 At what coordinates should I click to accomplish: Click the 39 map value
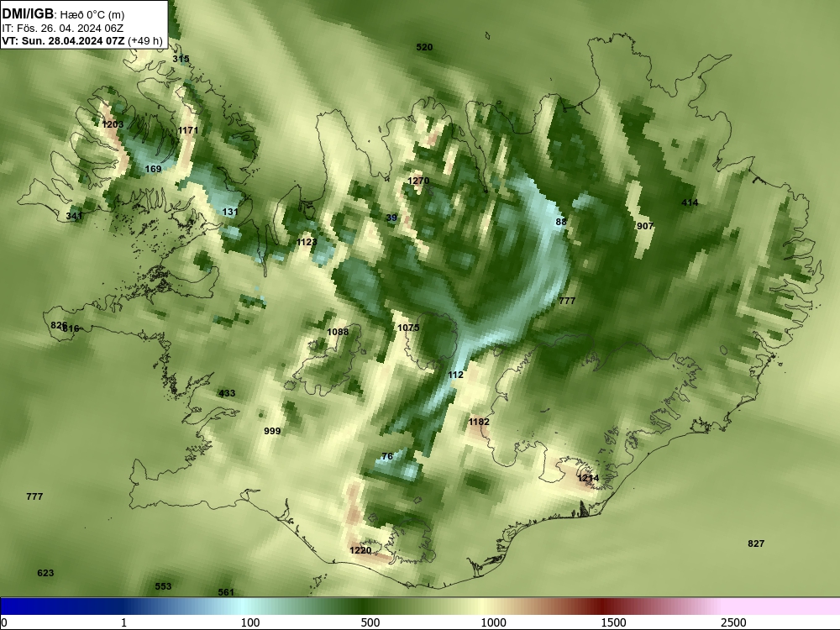(391, 218)
